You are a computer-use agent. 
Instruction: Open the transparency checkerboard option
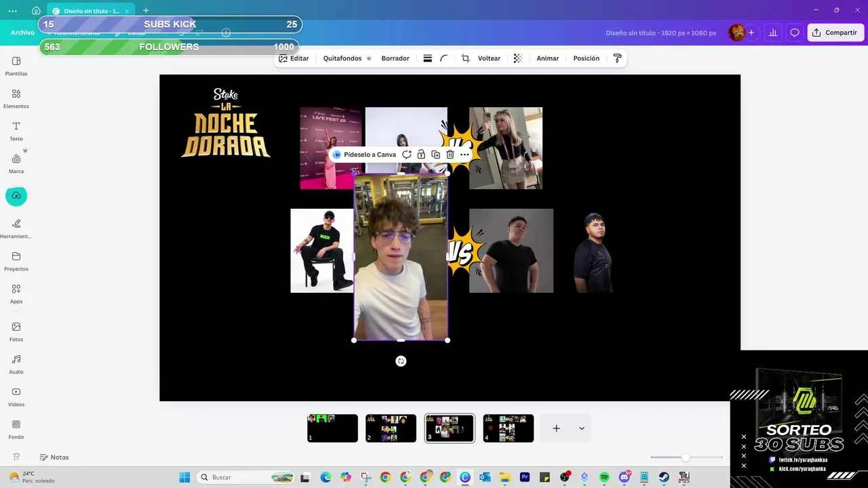click(518, 58)
